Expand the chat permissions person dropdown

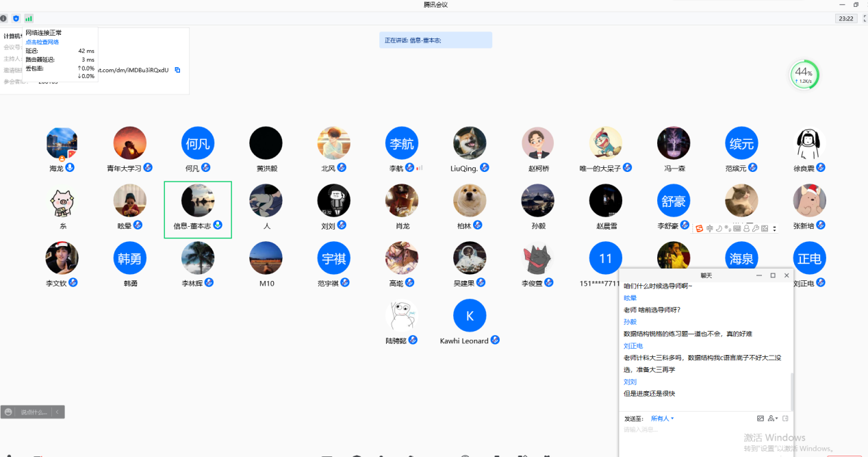click(x=773, y=418)
